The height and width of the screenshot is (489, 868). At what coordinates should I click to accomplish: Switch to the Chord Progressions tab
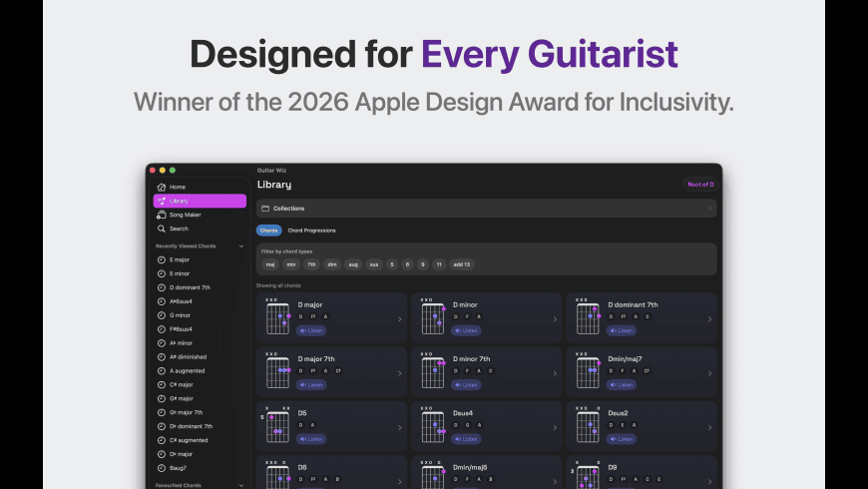pos(311,231)
